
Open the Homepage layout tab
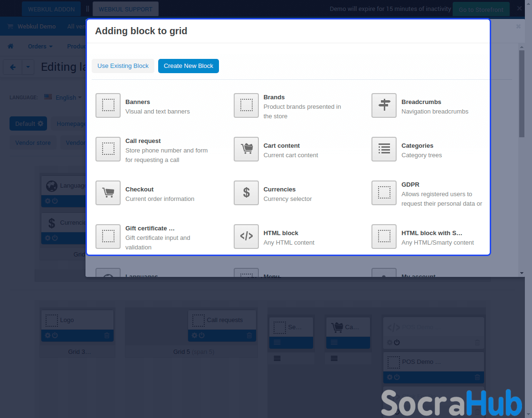[x=70, y=124]
